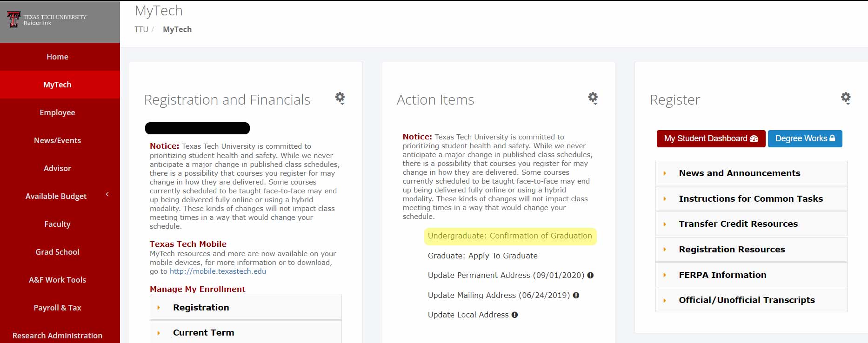The image size is (868, 343).
Task: Click the Texas Tech Mobile heading
Action: [x=188, y=244]
